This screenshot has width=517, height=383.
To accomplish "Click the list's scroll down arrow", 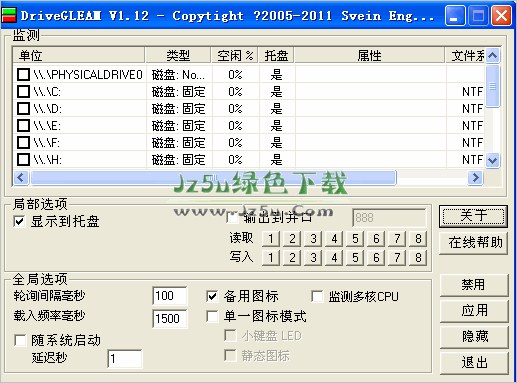I will tap(493, 160).
